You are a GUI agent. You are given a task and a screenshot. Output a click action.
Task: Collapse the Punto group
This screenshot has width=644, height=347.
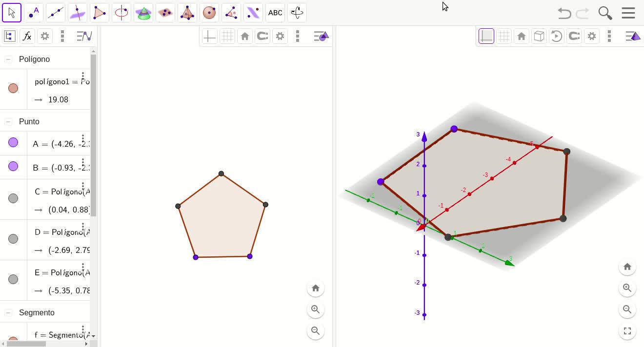8,121
